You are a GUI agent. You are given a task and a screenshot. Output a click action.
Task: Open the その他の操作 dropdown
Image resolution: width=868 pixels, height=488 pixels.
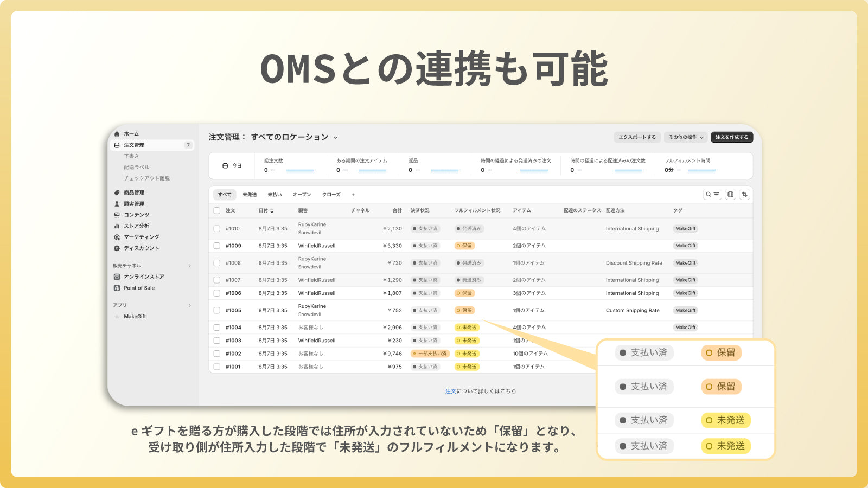click(x=686, y=137)
